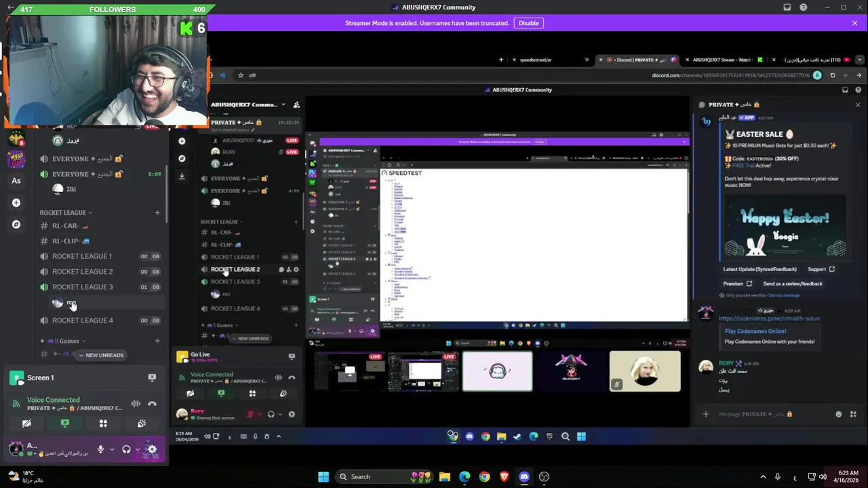Open Discover compass icon in left server rail
The image size is (868, 488).
(16, 224)
